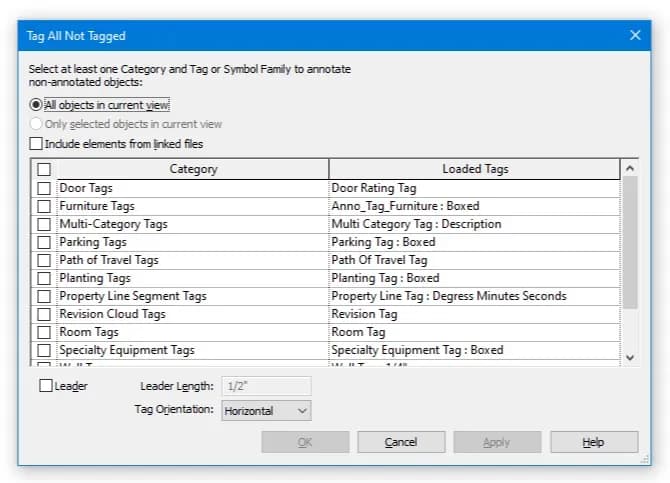Image resolution: width=670 pixels, height=483 pixels.
Task: Select the 'Door Tags' category row text
Action: tap(86, 188)
